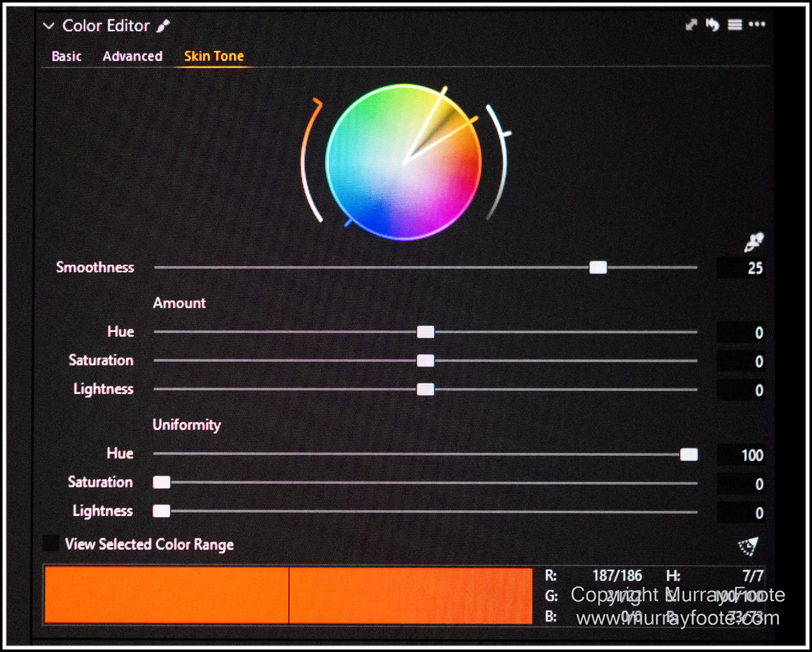
Task: Switch to the Basic tab
Action: [x=66, y=56]
